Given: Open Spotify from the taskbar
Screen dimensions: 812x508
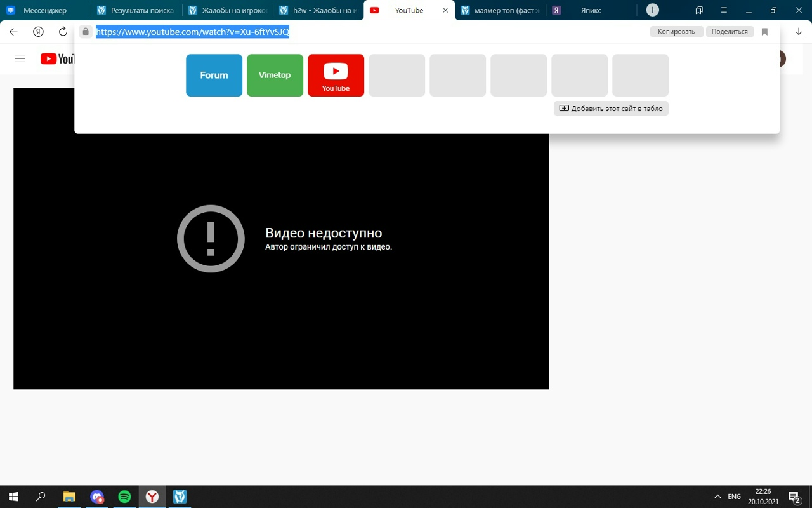Looking at the screenshot, I should click(124, 497).
